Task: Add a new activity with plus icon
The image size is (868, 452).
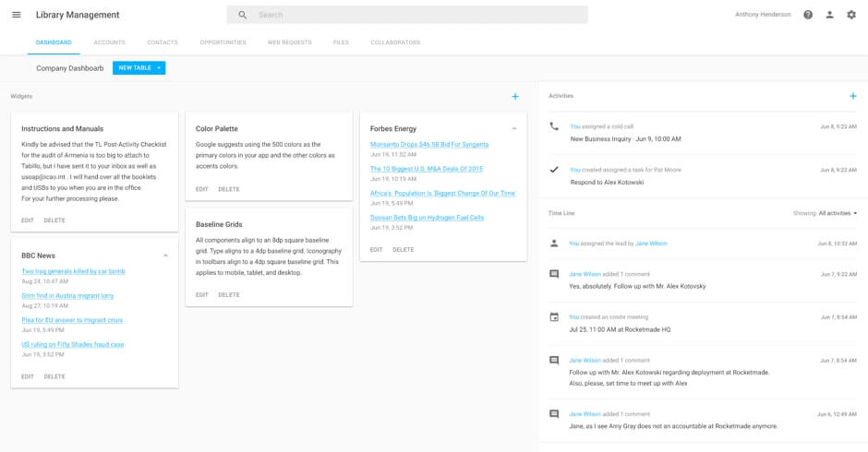Action: [852, 96]
